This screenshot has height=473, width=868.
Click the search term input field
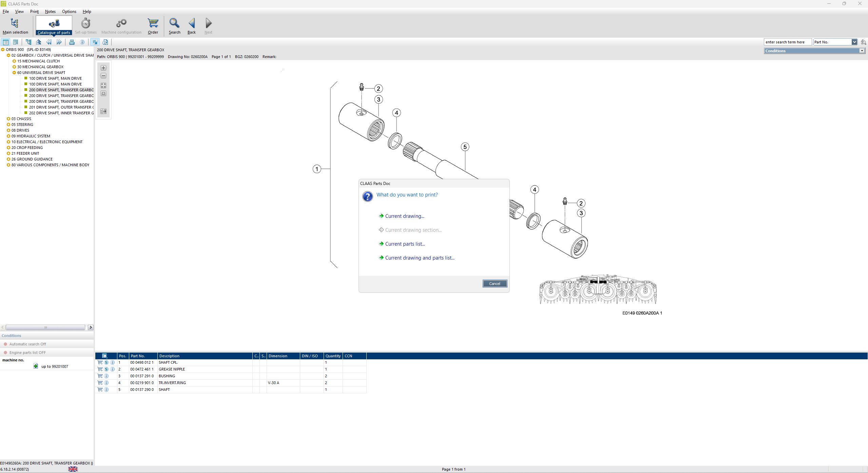click(787, 42)
